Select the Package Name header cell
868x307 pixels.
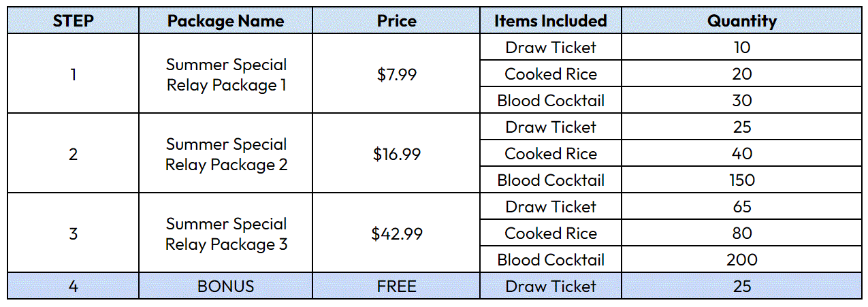pos(226,21)
